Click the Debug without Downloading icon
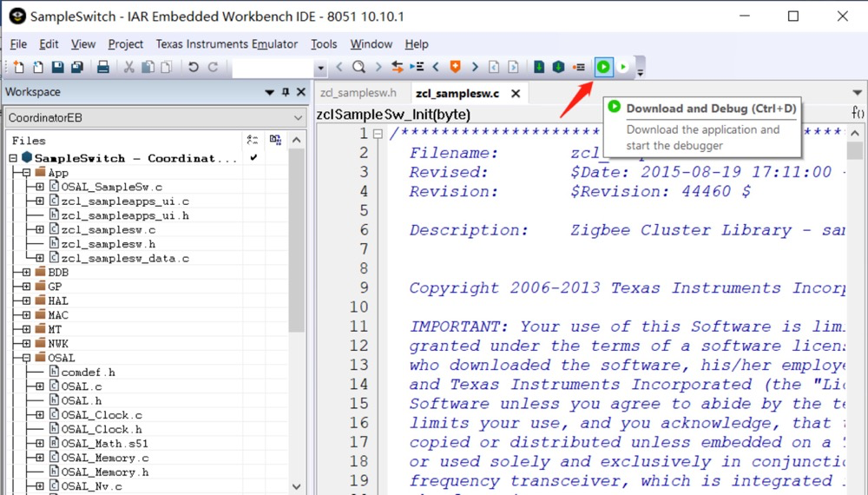The width and height of the screenshot is (868, 495). point(622,67)
